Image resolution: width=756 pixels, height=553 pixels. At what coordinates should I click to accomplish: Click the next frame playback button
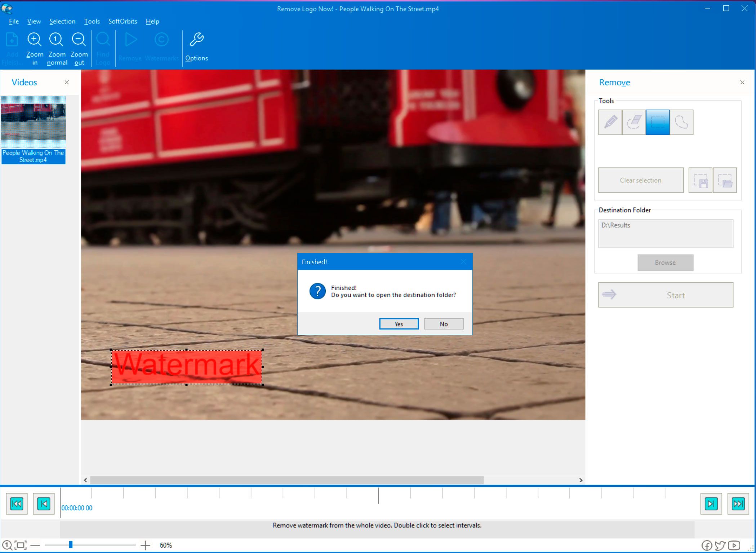[710, 503]
